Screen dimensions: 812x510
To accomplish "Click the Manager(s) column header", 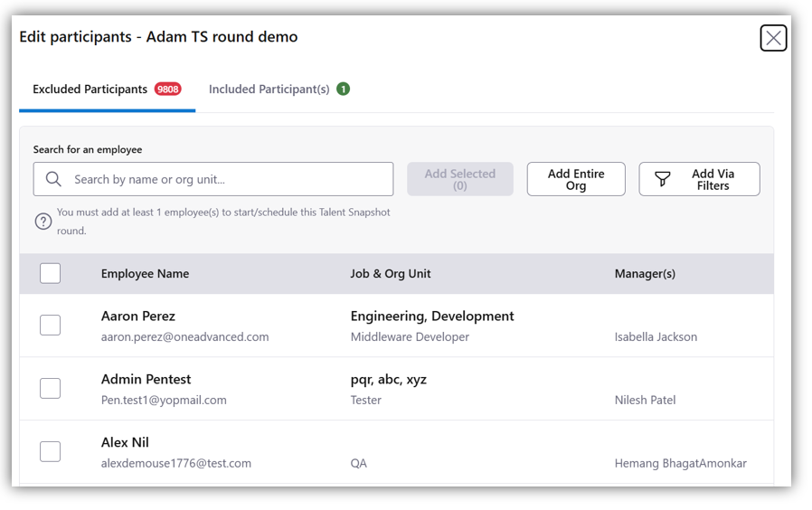I will coord(645,274).
